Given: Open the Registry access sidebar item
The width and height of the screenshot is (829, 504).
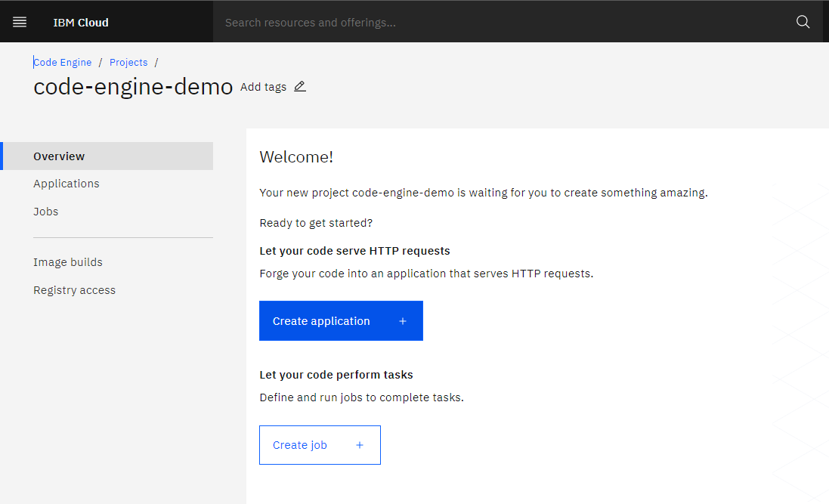Looking at the screenshot, I should (74, 290).
